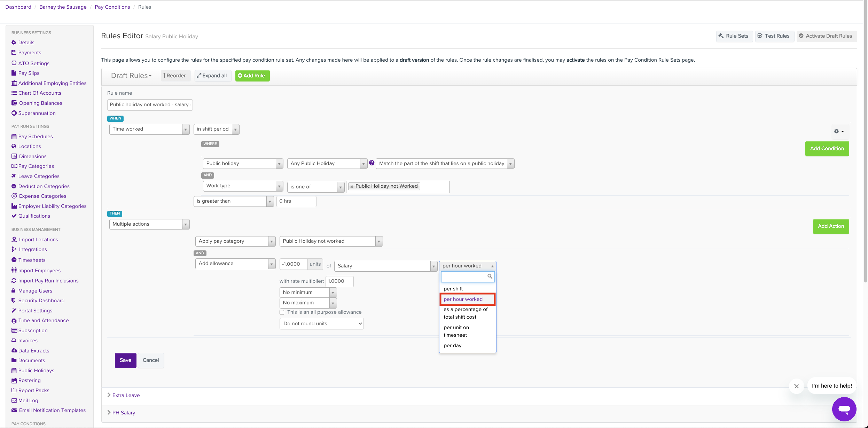868x428 pixels.
Task: Open the chat bubble help widget
Action: pyautogui.click(x=844, y=409)
